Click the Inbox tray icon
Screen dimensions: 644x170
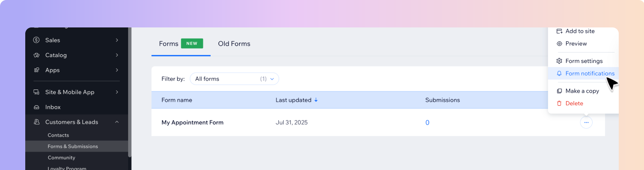tap(37, 107)
